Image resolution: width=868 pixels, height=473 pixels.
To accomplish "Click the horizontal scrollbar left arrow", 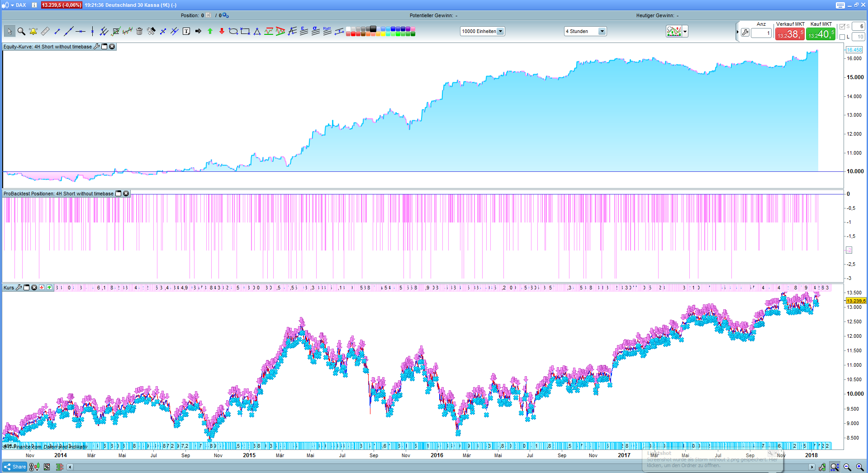I will [70, 467].
